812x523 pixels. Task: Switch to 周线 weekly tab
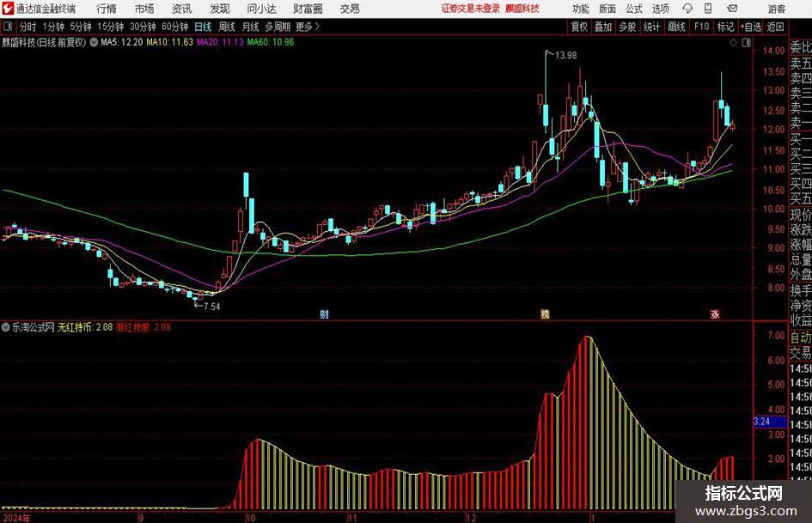(227, 27)
